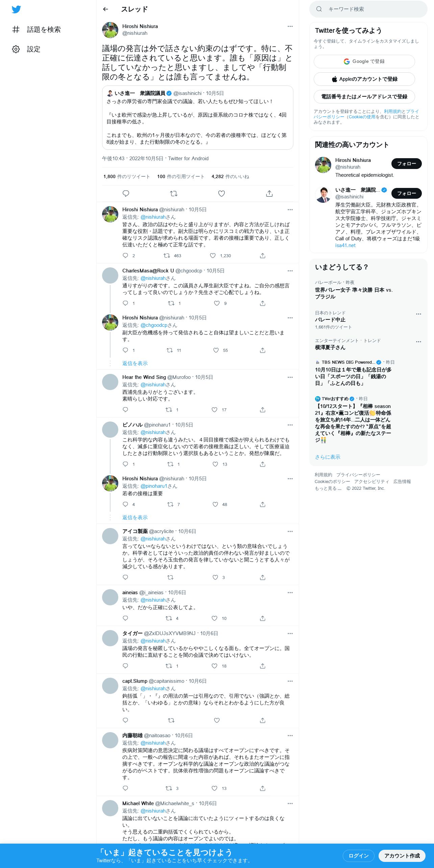Follow いさ進一 with the フォロー button

407,193
